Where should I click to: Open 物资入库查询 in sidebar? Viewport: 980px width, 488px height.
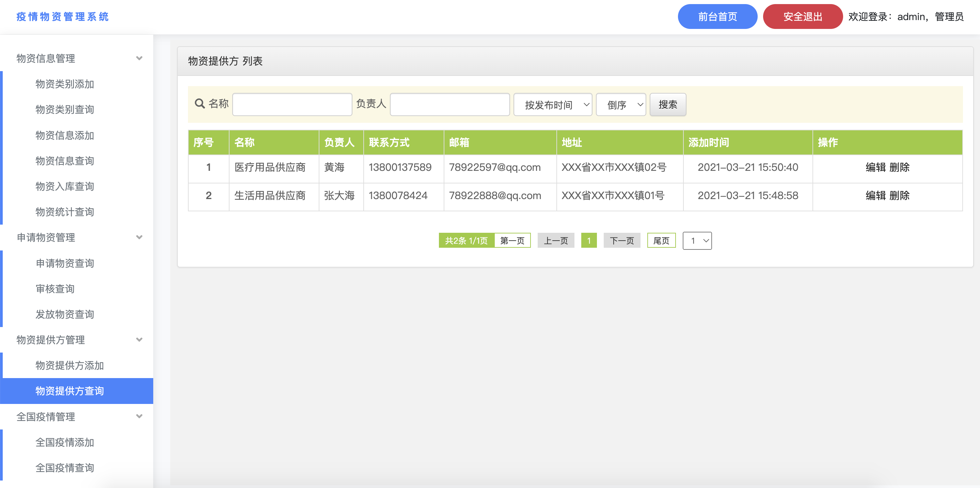point(65,186)
